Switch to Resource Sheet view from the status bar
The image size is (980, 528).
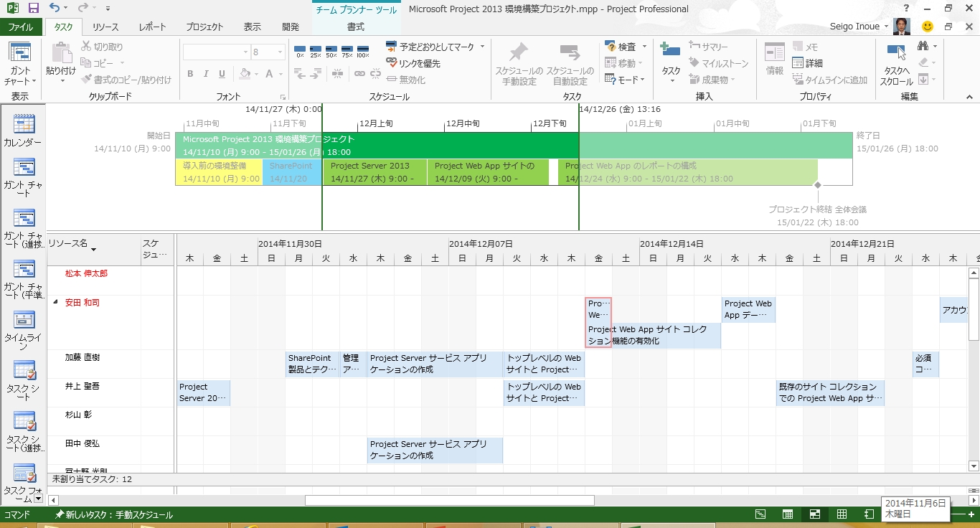click(x=842, y=514)
